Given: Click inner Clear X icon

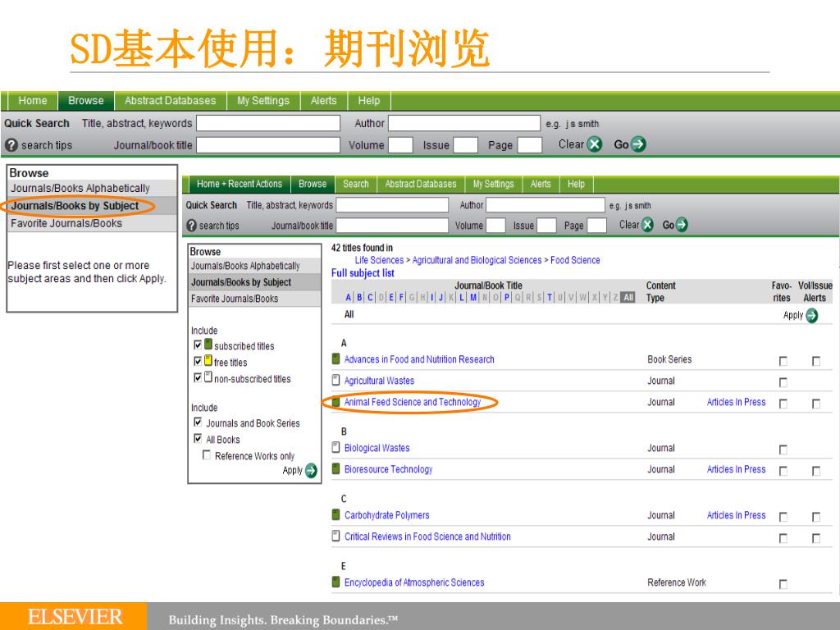Looking at the screenshot, I should (x=648, y=225).
